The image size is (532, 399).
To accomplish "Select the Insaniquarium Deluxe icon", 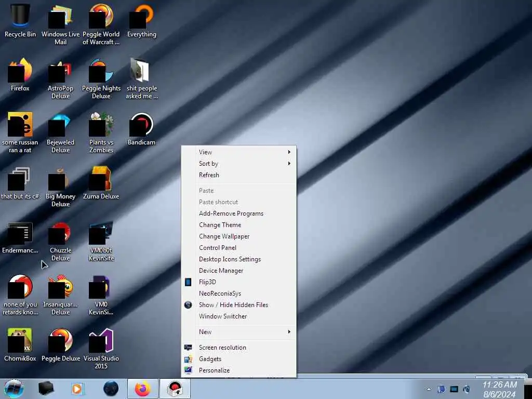I will point(60,295).
